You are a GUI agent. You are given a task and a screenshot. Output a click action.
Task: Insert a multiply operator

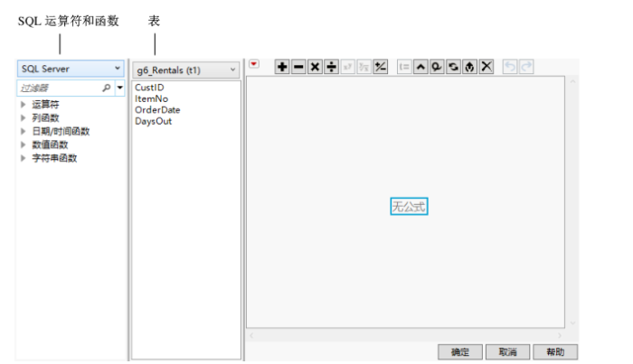[315, 67]
